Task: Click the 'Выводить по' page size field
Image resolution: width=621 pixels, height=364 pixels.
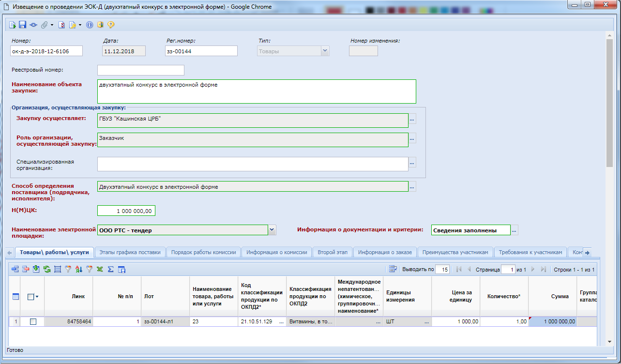Action: [x=442, y=269]
